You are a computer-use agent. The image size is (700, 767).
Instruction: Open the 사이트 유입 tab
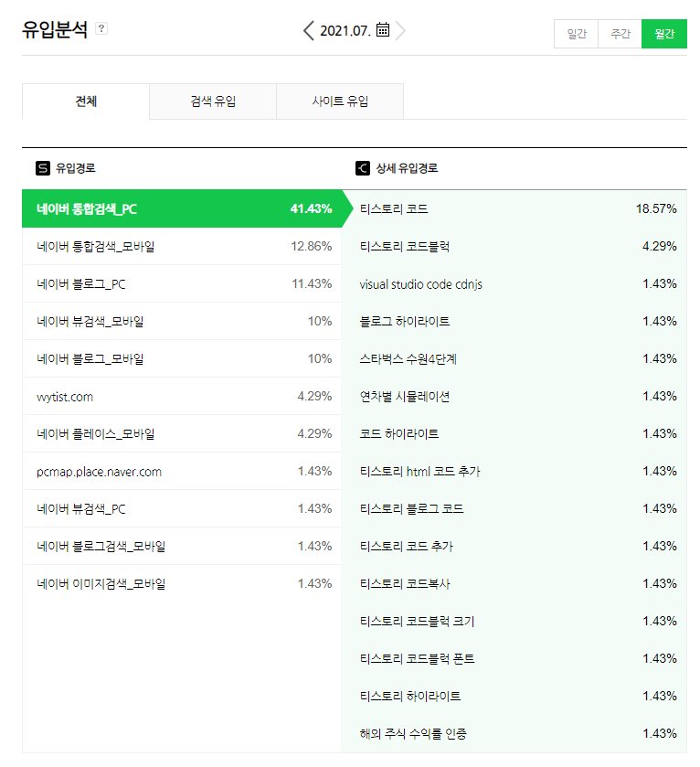pyautogui.click(x=340, y=101)
